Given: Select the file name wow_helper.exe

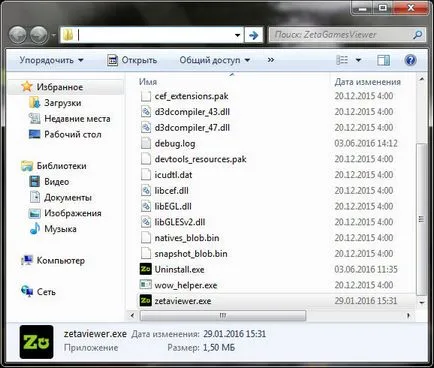Looking at the screenshot, I should 186,285.
